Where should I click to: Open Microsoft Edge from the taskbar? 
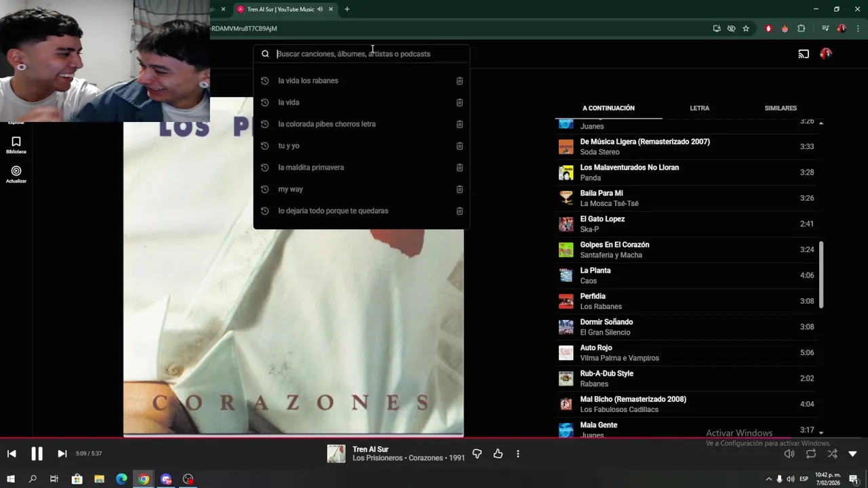(121, 479)
